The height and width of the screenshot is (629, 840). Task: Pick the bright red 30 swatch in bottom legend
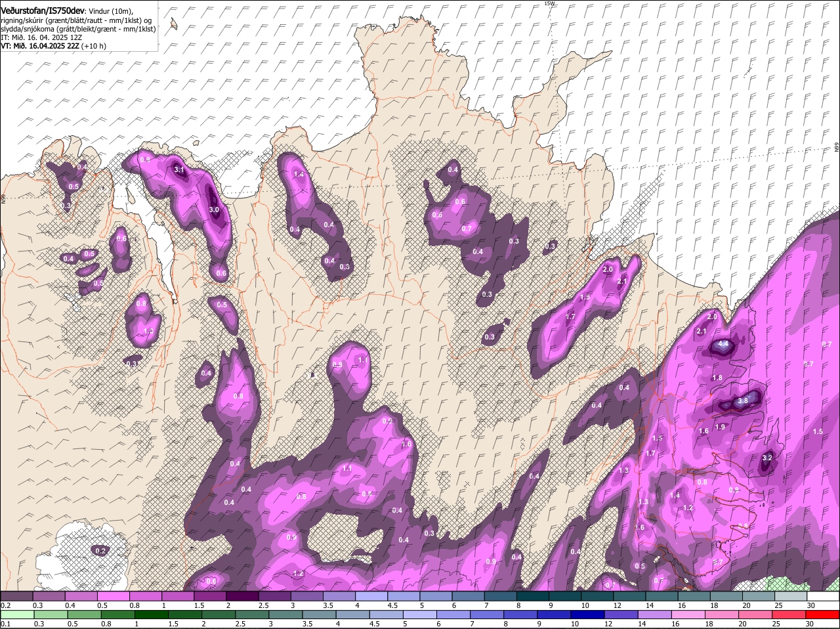(824, 615)
